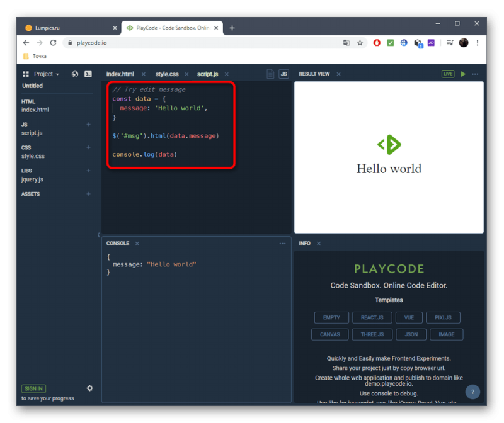This screenshot has height=423, width=504.
Task: Click the SIGN IN button
Action: [33, 388]
